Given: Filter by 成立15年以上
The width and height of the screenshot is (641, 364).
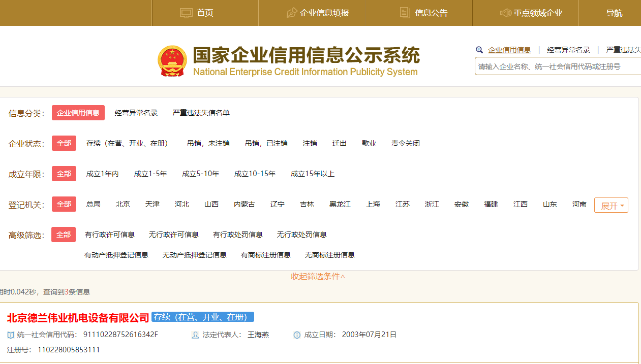Looking at the screenshot, I should pos(313,174).
